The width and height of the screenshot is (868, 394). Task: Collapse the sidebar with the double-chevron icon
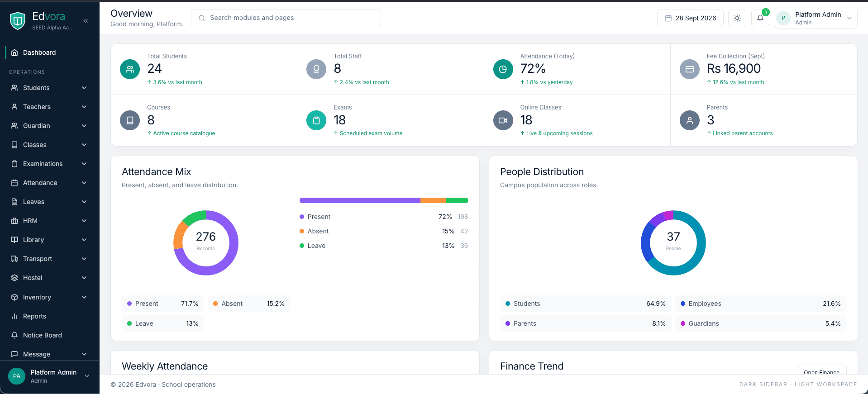click(x=86, y=21)
